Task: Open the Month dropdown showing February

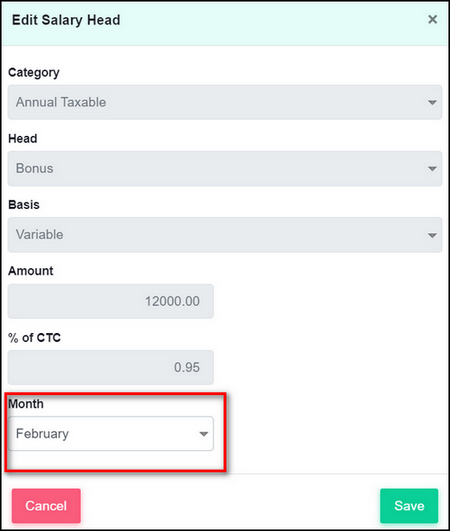Action: [x=111, y=433]
